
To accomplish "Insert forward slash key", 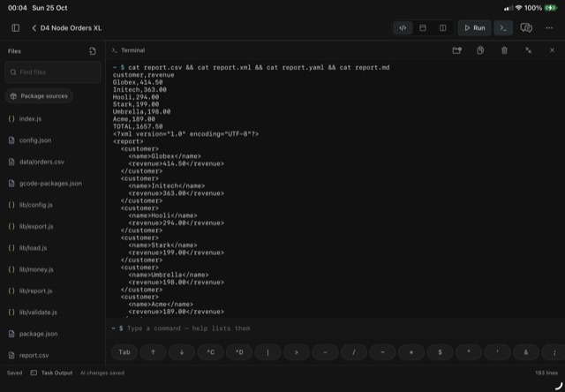I will pyautogui.click(x=354, y=352).
